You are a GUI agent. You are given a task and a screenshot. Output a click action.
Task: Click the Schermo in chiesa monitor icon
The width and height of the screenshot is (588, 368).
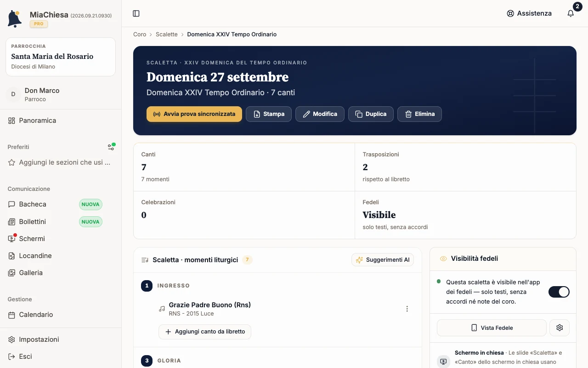pos(443,362)
